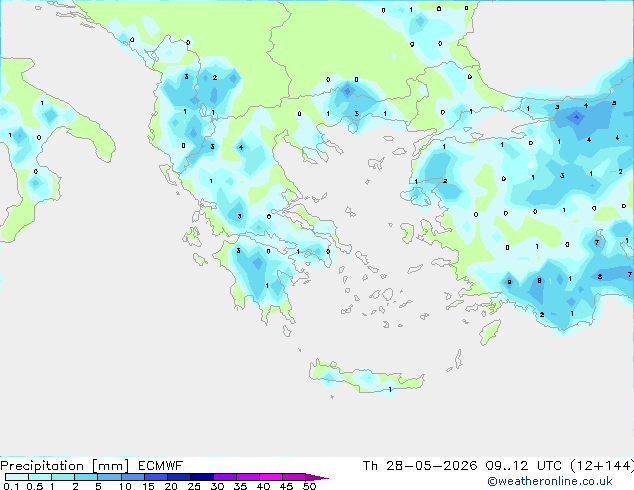Click the '15' legend scale label
Screen dimensions: 634x490
[x=148, y=486]
